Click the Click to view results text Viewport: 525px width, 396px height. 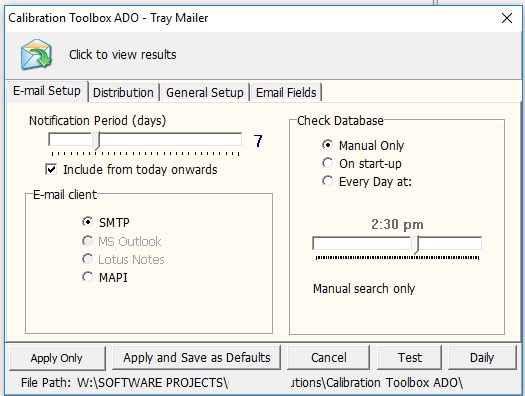123,55
